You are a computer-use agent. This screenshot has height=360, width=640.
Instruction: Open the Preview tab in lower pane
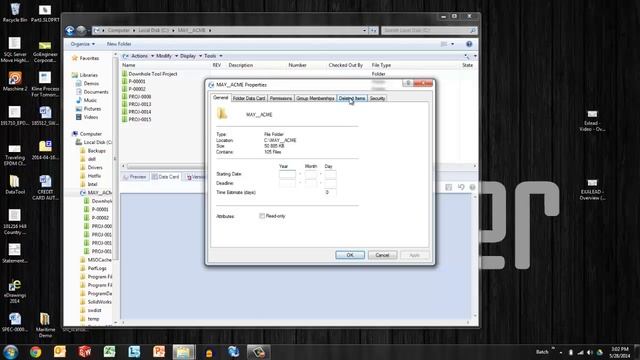click(x=135, y=177)
